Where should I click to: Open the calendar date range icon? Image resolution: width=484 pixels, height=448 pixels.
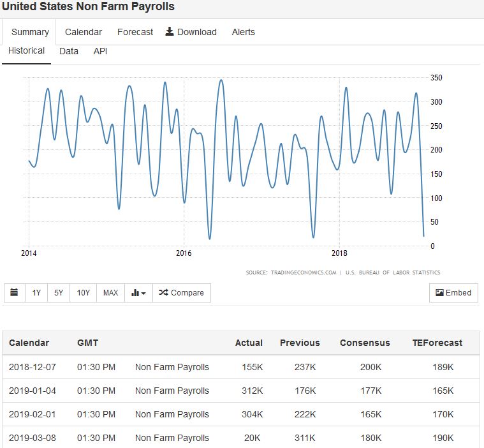(15, 293)
